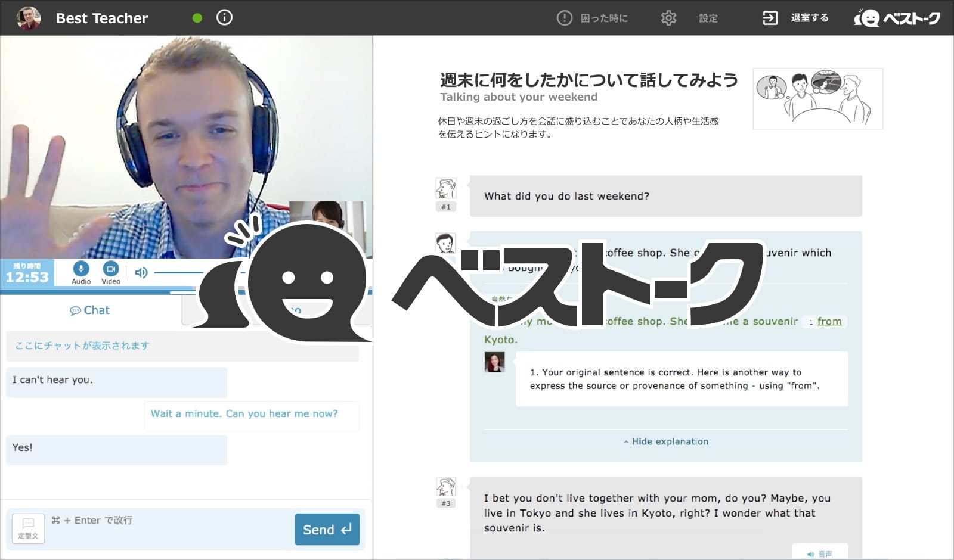This screenshot has height=560, width=954.
Task: Click the underlined 'from' correction link
Action: click(x=829, y=321)
